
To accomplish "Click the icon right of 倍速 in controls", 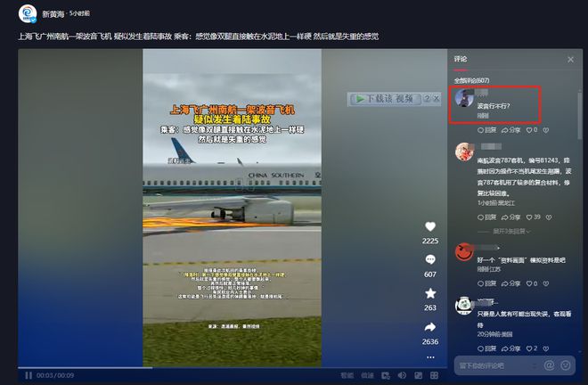I will (386, 375).
